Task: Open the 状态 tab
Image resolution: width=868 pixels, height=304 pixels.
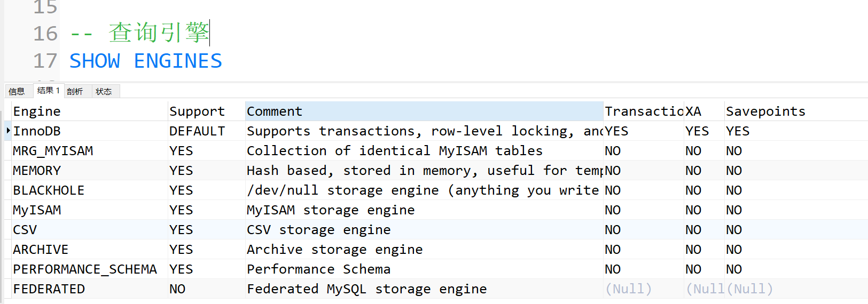Action: tap(104, 91)
